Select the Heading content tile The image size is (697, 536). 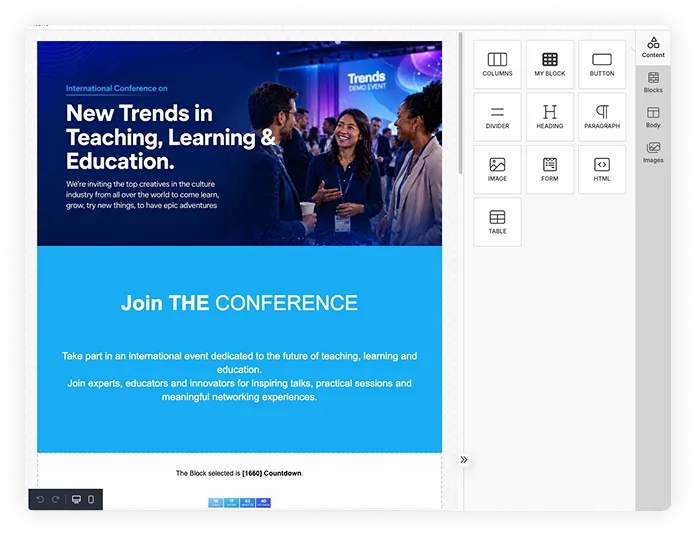coord(550,117)
